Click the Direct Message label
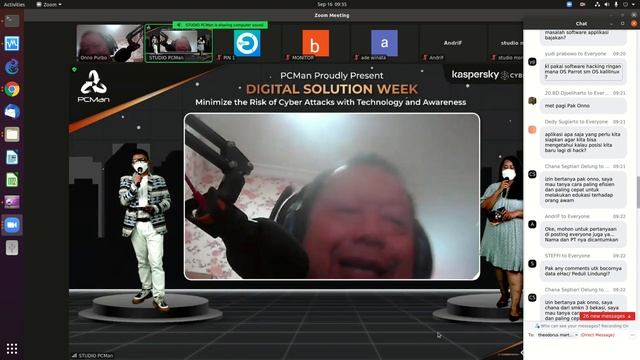640x360 pixels. pyautogui.click(x=598, y=335)
